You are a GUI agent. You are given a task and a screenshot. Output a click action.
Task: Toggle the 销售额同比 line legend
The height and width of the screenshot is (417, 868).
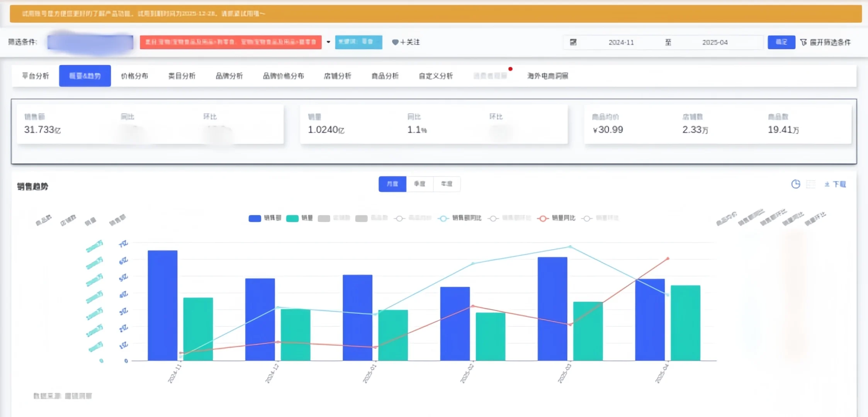(459, 218)
